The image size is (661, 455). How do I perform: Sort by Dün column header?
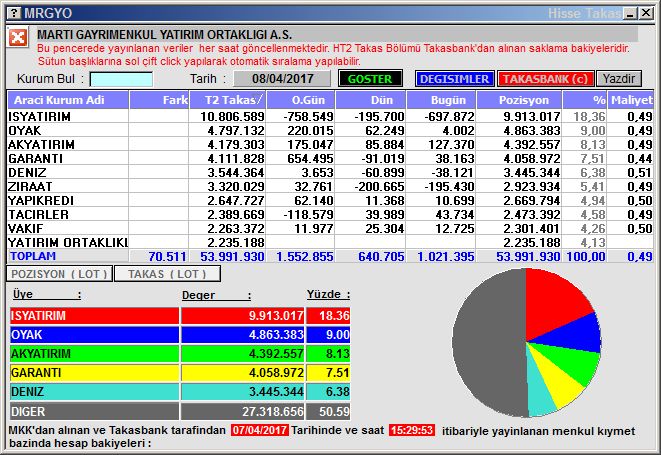371,100
